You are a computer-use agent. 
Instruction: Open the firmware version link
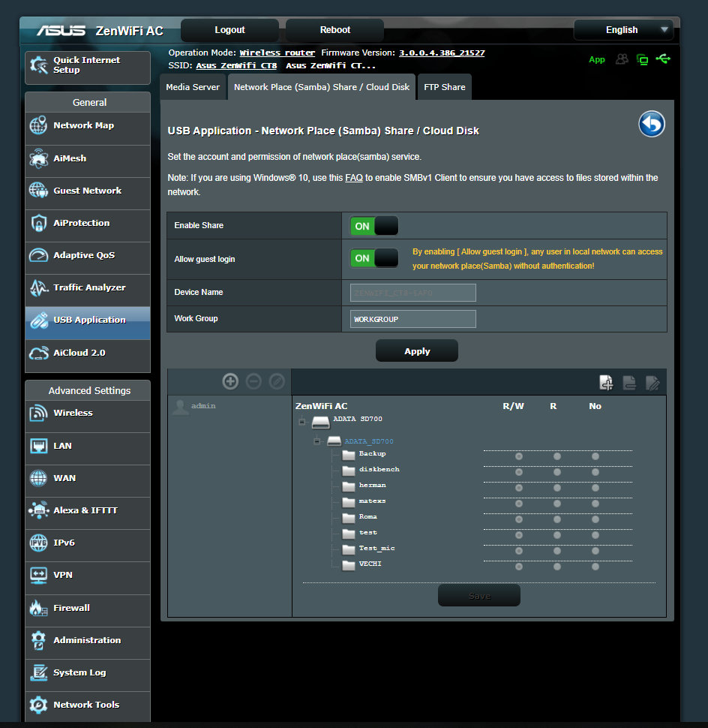click(x=442, y=53)
